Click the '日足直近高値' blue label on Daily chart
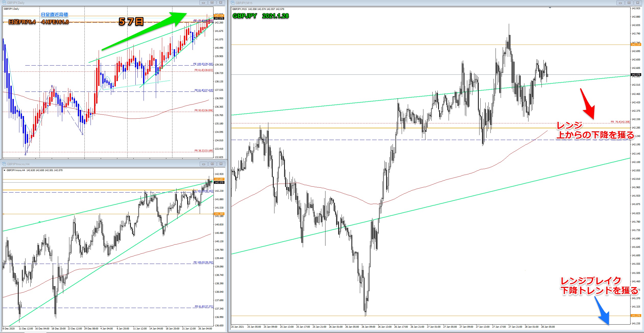 [x=54, y=15]
